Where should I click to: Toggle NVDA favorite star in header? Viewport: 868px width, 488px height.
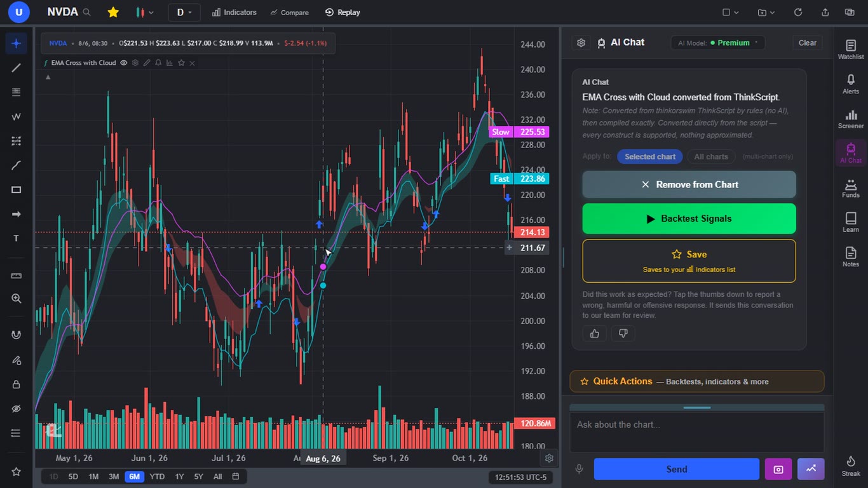coord(113,12)
